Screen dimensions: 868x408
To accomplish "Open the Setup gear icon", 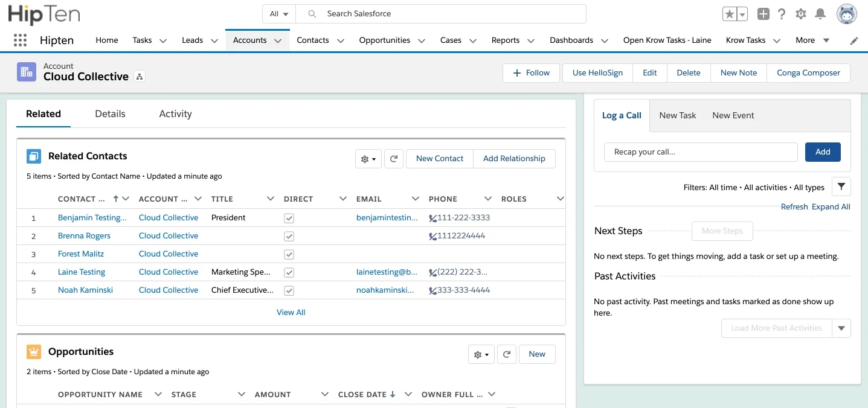I will pyautogui.click(x=801, y=14).
